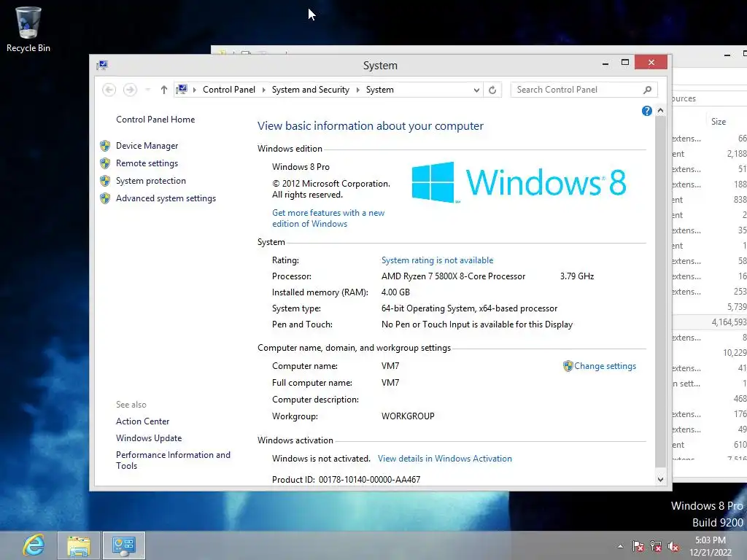The width and height of the screenshot is (747, 560).
Task: Click shield icon beside Change settings
Action: click(x=568, y=366)
